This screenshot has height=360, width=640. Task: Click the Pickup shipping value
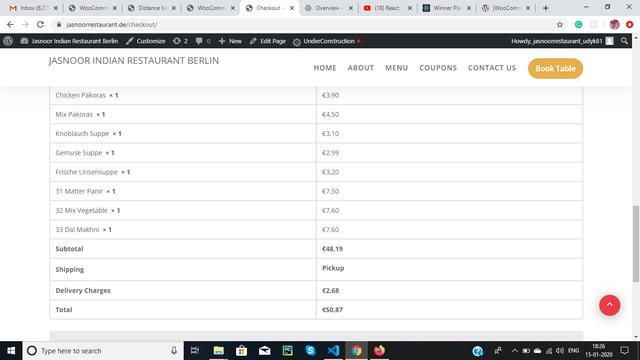tap(333, 268)
